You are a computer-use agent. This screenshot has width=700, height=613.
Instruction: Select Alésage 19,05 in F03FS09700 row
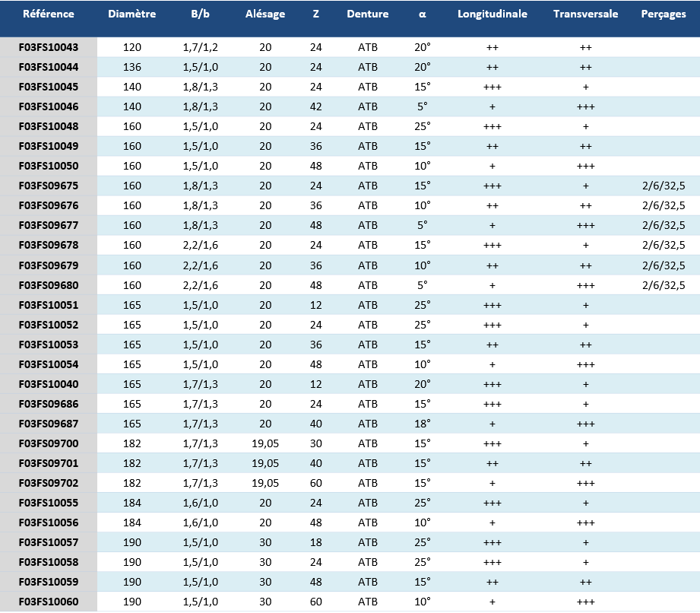pyautogui.click(x=265, y=443)
